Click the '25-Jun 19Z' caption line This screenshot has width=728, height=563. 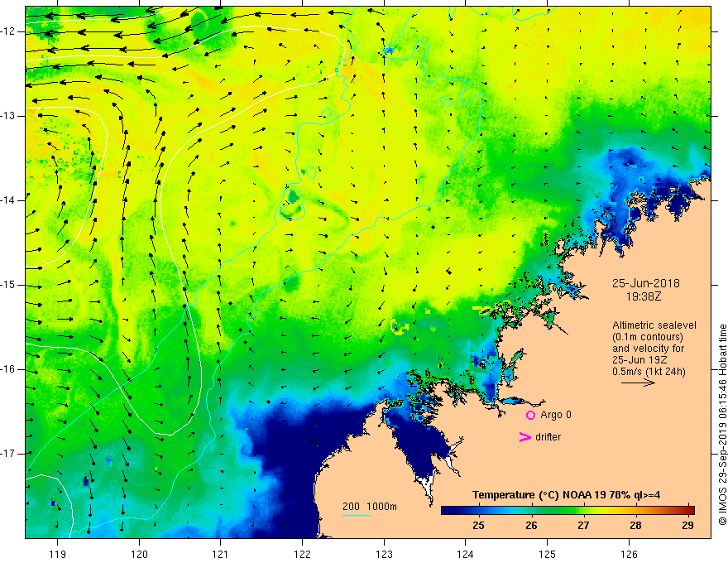(641, 360)
